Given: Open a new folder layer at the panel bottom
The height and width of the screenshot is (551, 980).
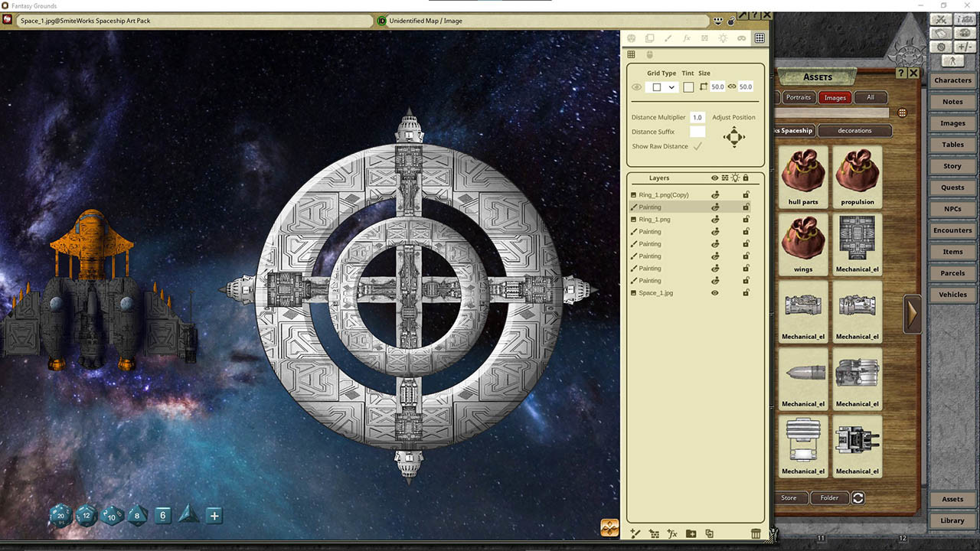Looking at the screenshot, I should (691, 533).
